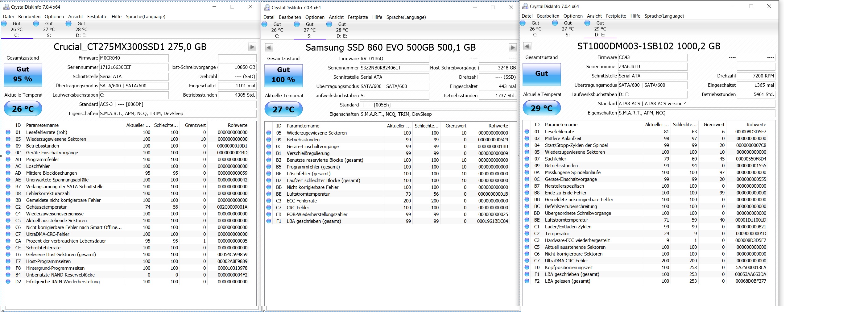The width and height of the screenshot is (868, 312).
Task: Click the 29 °C temperature button
Action: (541, 108)
